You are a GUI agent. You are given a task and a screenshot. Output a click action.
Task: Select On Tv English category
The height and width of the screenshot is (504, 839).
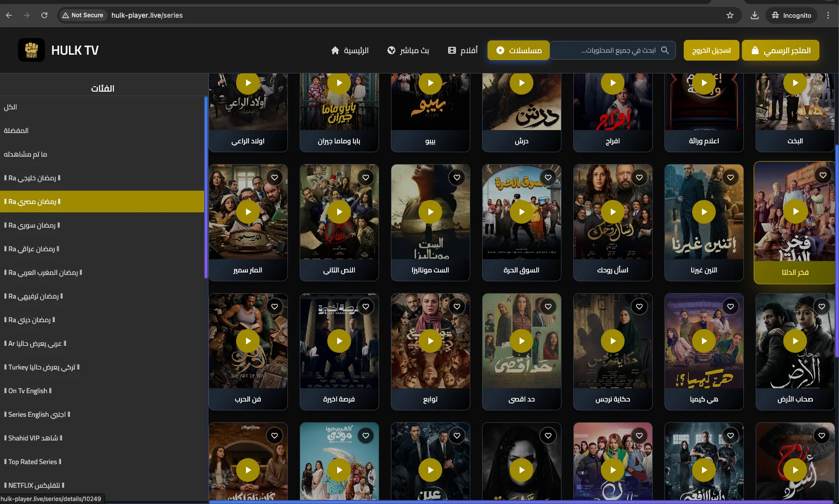[x=102, y=391]
